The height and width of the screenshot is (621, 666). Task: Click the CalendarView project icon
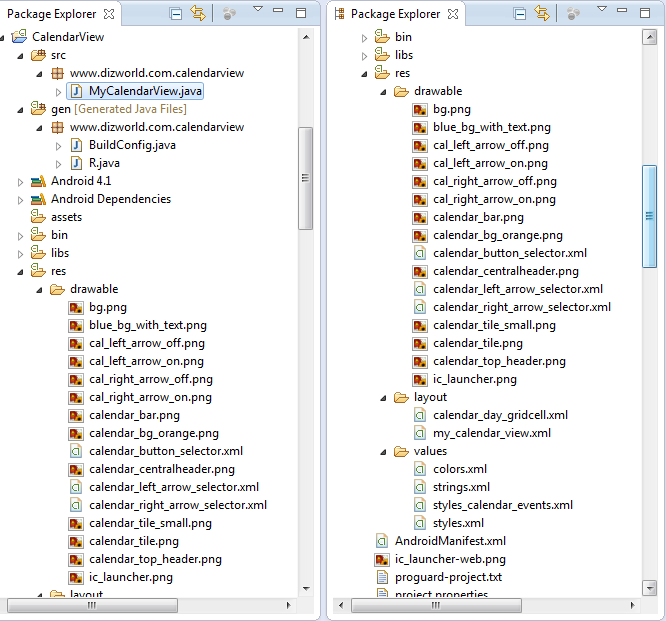click(x=19, y=37)
